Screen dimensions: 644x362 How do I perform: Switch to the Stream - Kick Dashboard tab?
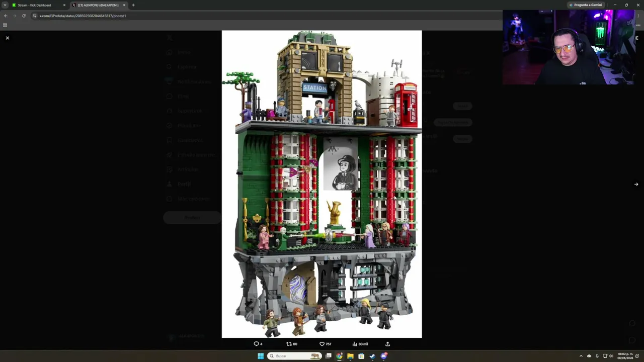pos(39,5)
